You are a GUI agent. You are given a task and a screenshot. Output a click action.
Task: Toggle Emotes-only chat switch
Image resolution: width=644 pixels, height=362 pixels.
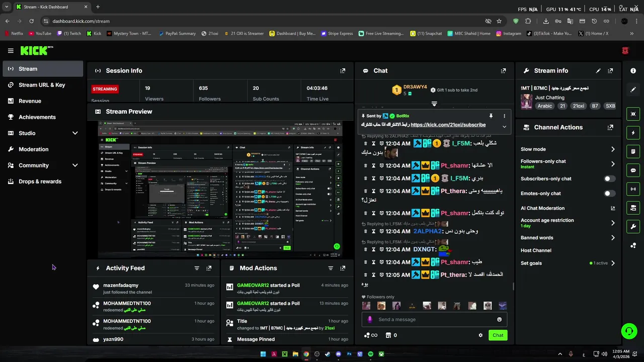(609, 194)
